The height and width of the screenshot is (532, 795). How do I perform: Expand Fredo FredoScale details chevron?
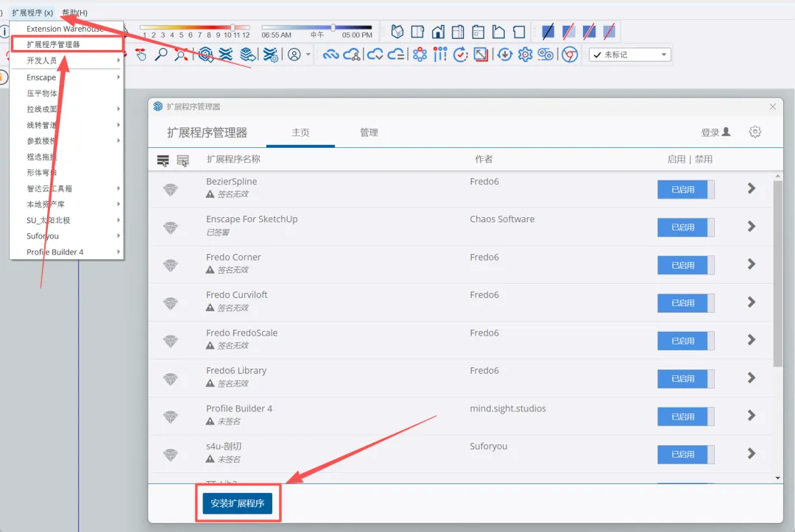pos(752,339)
